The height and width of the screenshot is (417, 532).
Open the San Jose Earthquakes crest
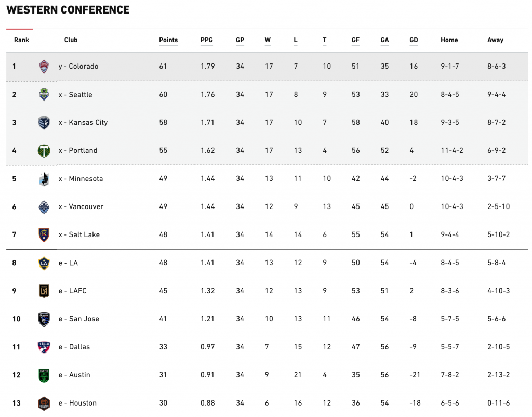click(x=44, y=319)
